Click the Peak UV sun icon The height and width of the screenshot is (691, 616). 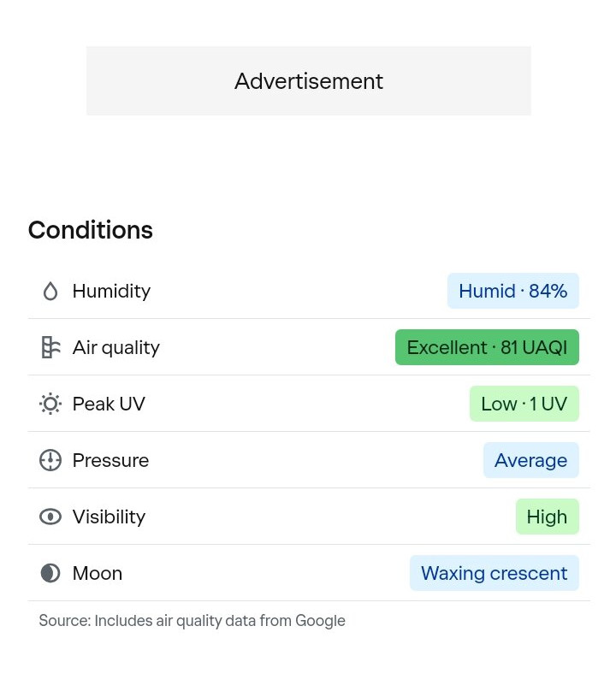coord(50,404)
